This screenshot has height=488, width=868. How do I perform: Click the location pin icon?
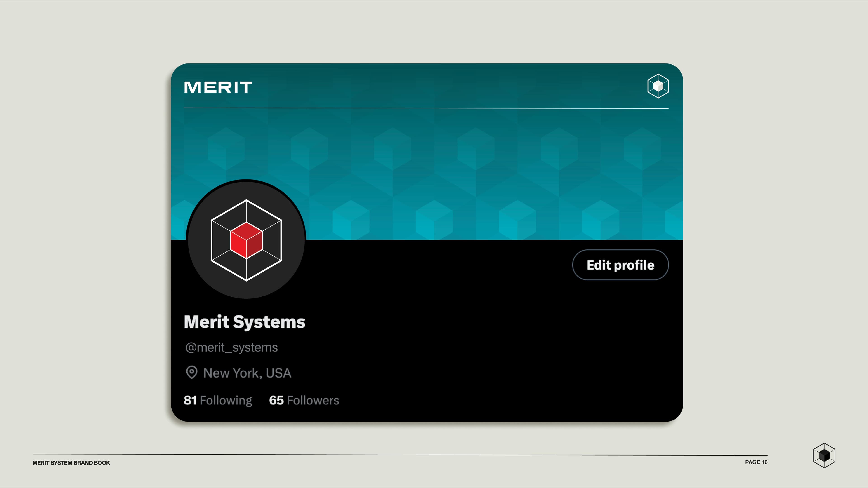[192, 372]
